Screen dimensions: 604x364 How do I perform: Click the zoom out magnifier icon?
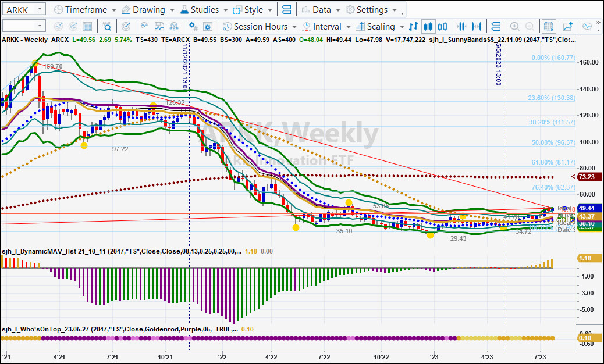click(530, 27)
